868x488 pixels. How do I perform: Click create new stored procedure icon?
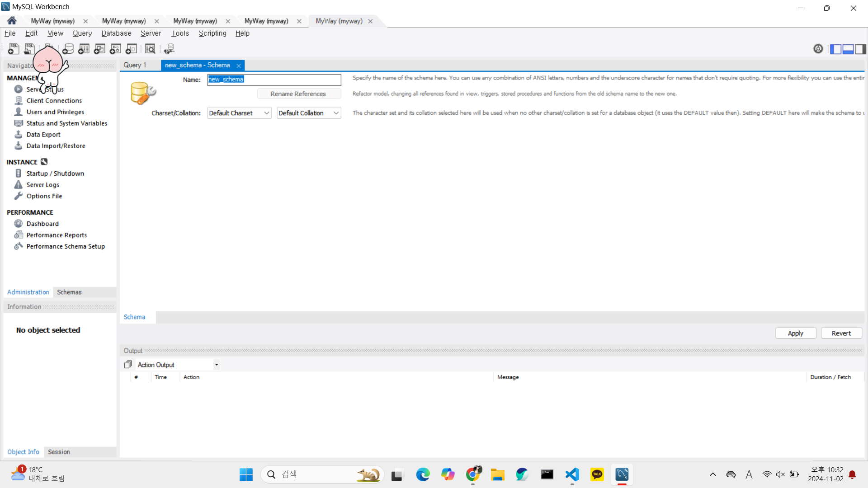(x=116, y=49)
